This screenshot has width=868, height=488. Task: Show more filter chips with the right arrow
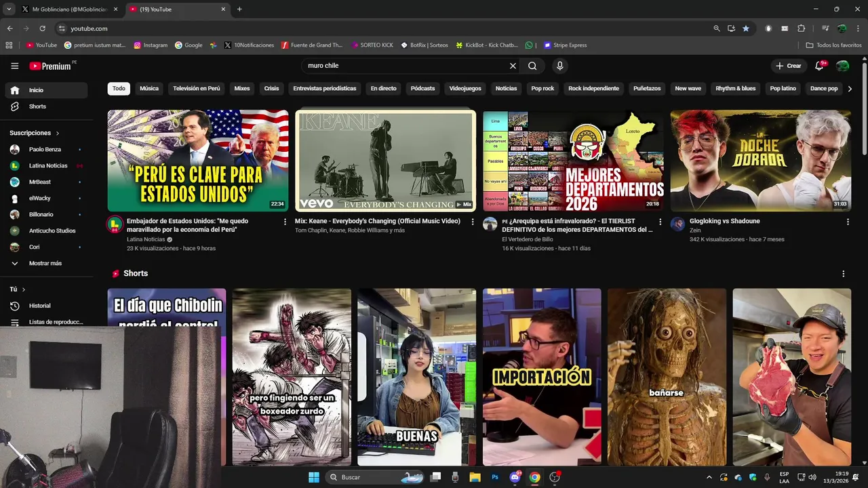850,89
